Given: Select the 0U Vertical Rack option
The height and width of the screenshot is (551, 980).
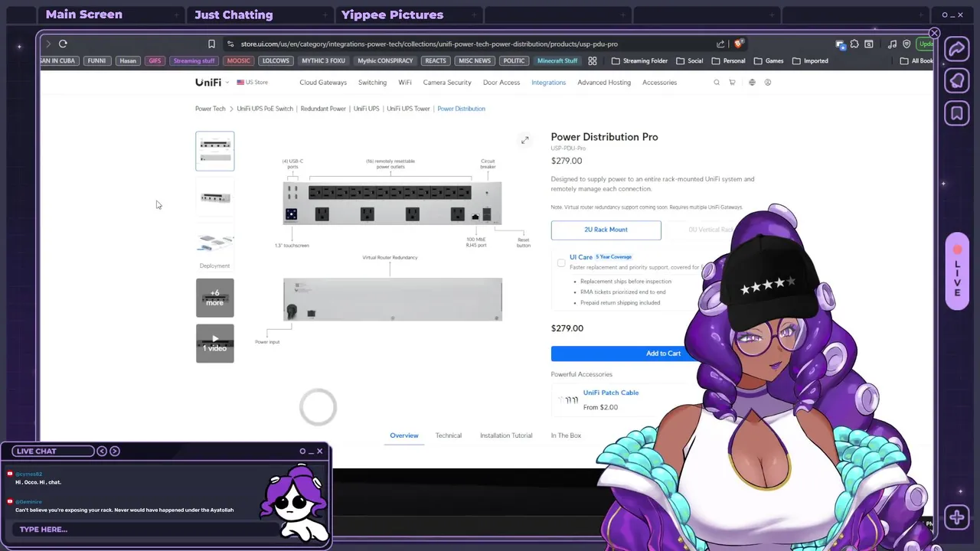Looking at the screenshot, I should (710, 230).
